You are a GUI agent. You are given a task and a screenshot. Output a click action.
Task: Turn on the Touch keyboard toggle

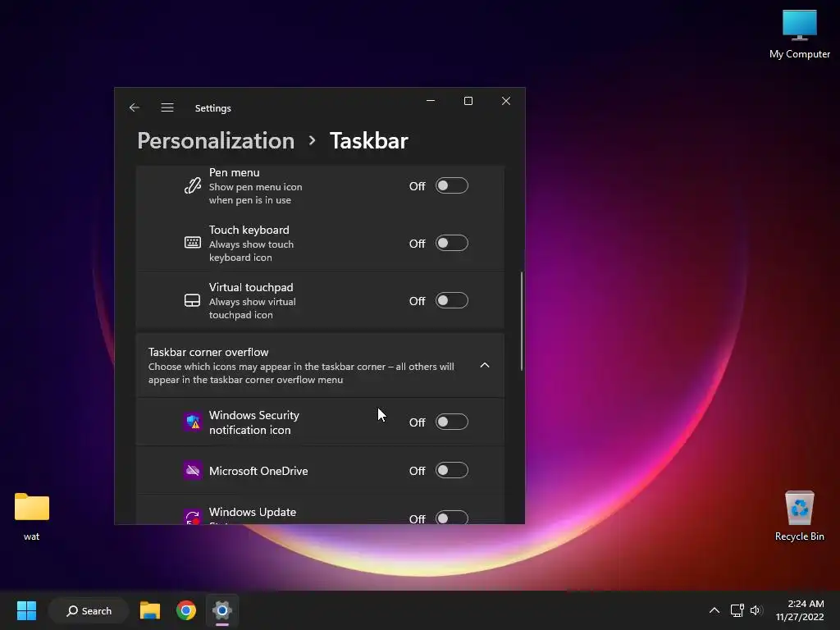pos(452,243)
